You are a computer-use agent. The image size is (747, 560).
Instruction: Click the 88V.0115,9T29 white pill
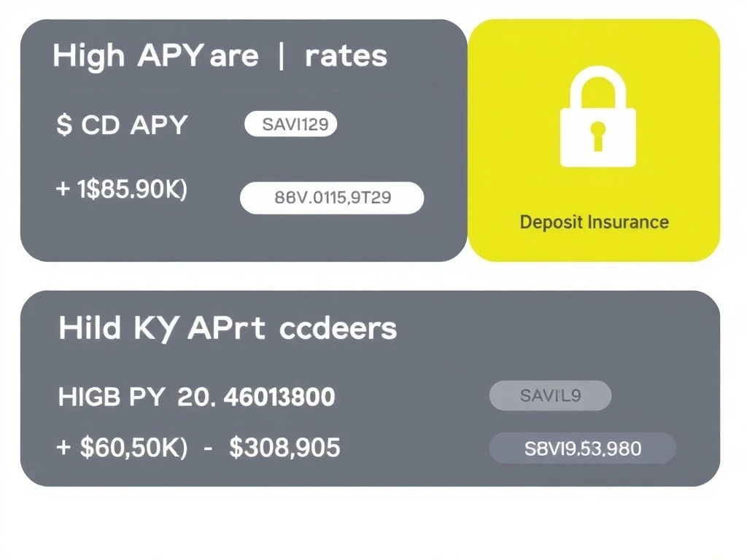[332, 198]
